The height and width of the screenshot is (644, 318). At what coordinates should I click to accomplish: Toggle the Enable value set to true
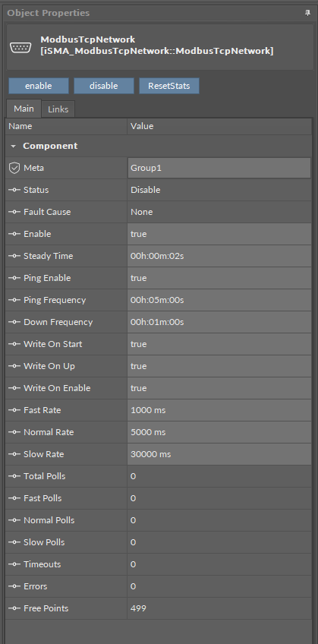click(219, 234)
